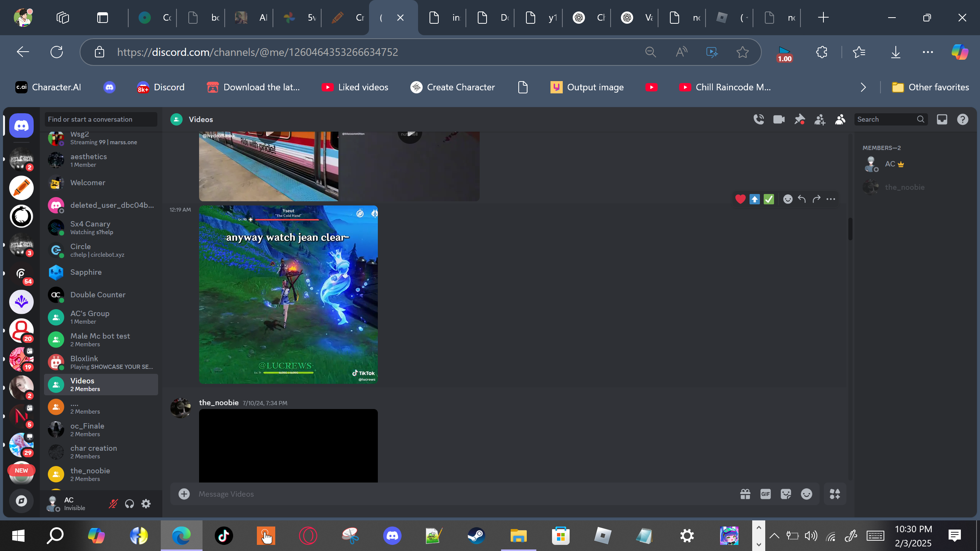
Task: Open the attachment plus button in message bar
Action: point(184,494)
